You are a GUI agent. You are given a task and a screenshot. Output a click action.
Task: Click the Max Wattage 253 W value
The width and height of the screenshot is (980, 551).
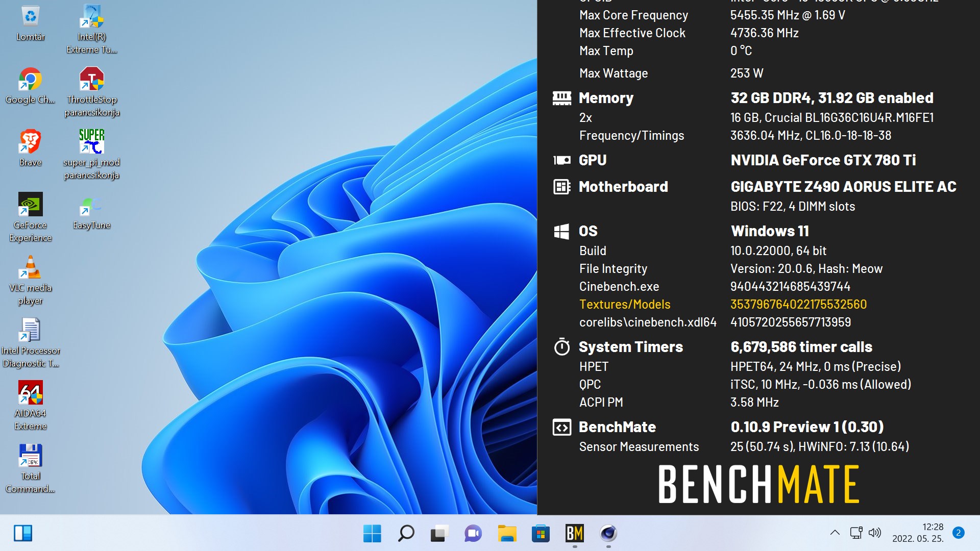coord(747,73)
